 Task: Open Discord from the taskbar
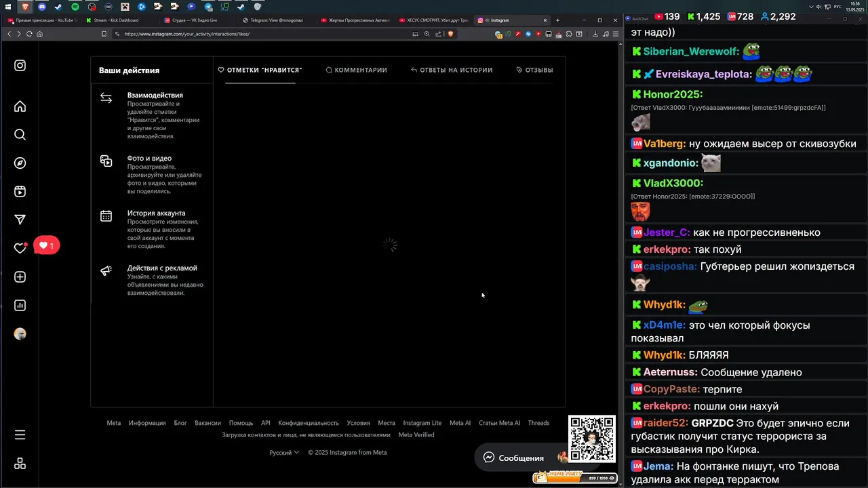point(42,7)
